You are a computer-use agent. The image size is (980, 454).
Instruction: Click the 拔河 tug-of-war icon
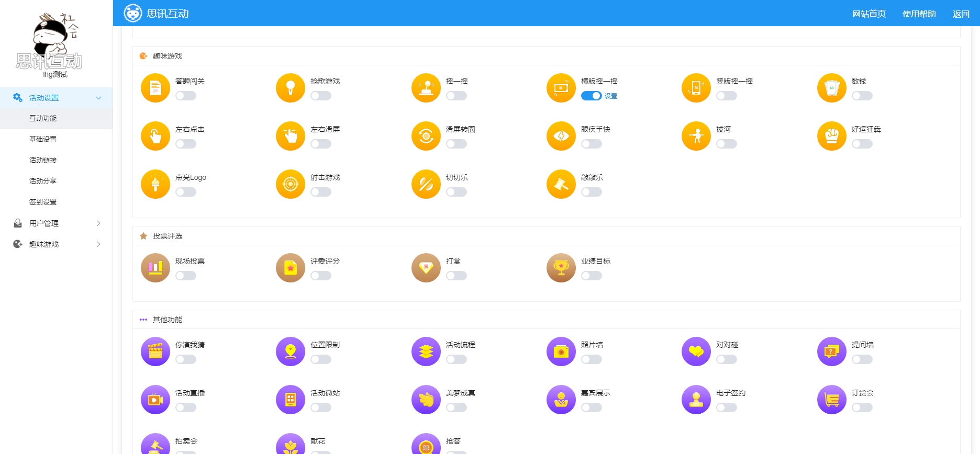[x=696, y=136]
